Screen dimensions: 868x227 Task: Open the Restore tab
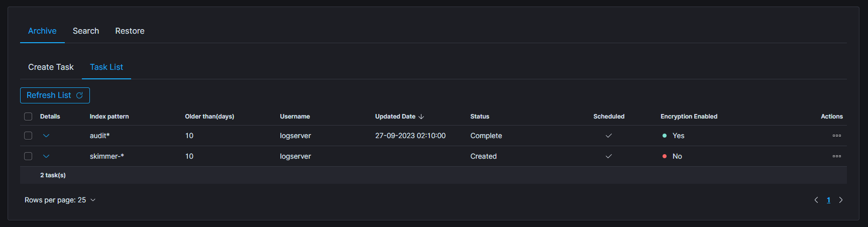click(130, 31)
